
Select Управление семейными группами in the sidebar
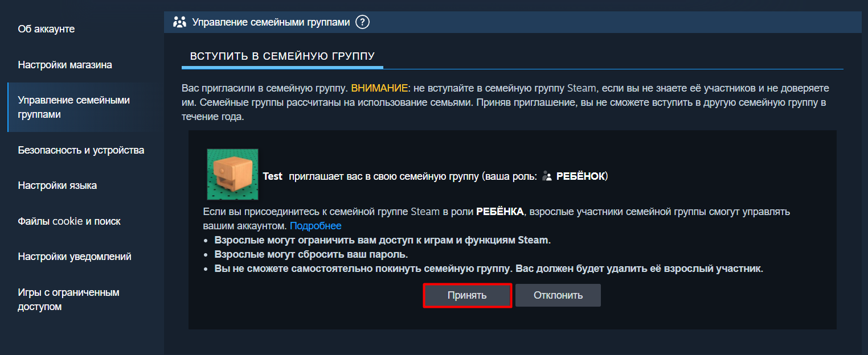74,107
